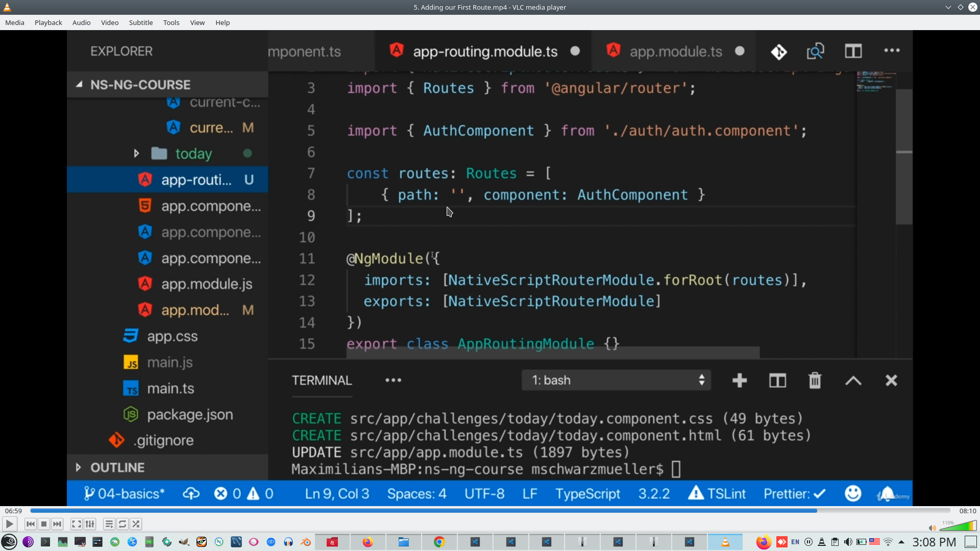Click the split editor icon in tab bar
Image resolution: width=980 pixels, height=551 pixels.
853,51
